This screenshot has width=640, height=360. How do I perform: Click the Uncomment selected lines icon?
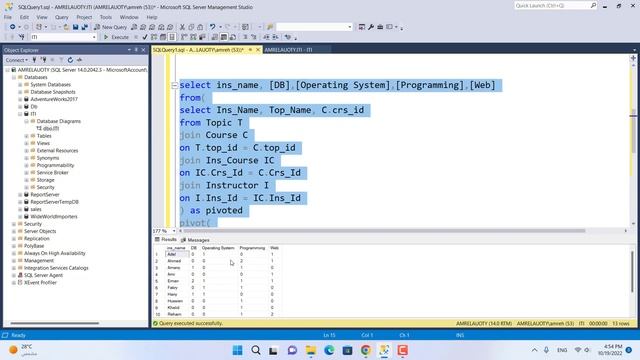point(253,37)
